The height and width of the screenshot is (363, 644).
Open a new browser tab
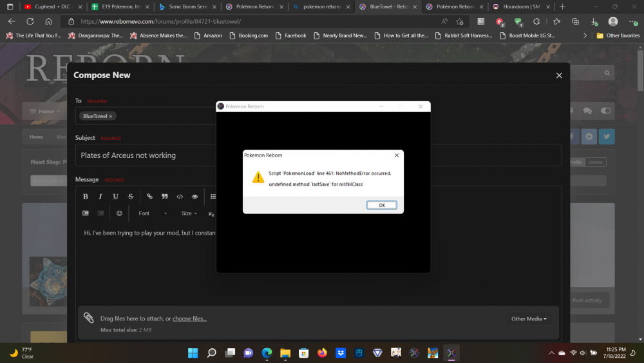[562, 6]
